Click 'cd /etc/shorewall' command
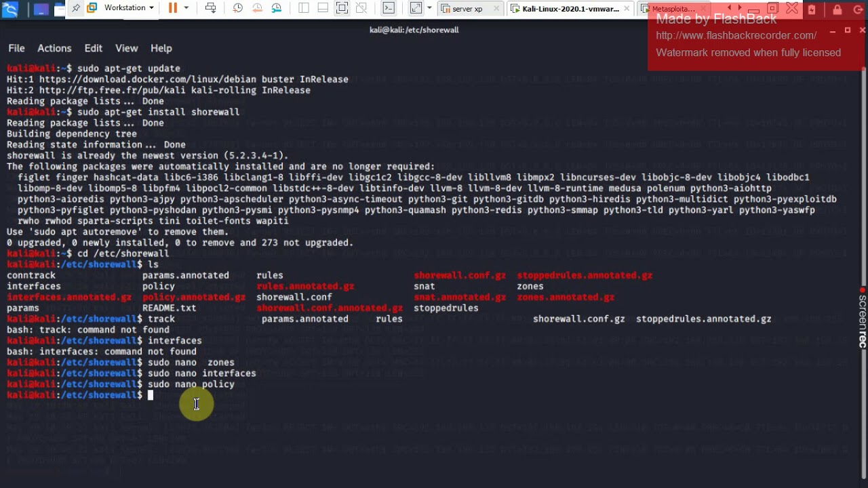Viewport: 868px width, 488px height. (123, 253)
